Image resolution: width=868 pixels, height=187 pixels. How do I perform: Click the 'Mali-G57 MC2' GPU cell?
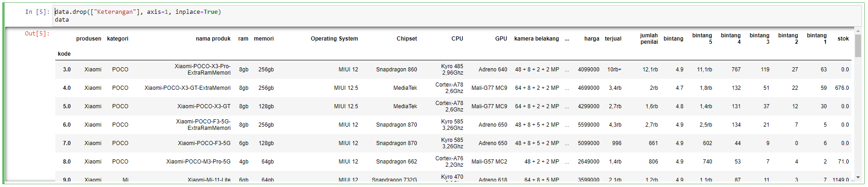(489, 162)
